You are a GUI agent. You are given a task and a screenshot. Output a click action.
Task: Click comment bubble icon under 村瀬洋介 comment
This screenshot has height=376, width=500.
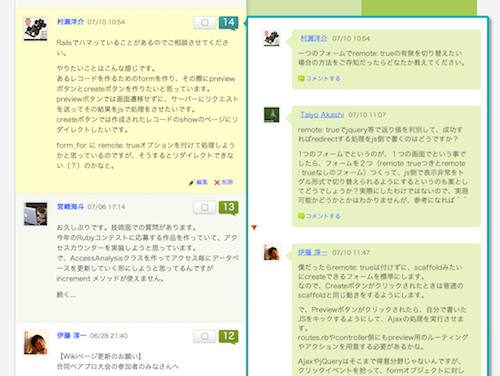click(x=301, y=79)
